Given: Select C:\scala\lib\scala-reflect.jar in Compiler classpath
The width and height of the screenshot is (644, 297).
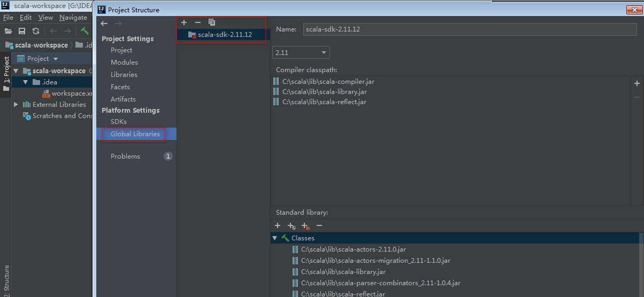Looking at the screenshot, I should pos(324,102).
